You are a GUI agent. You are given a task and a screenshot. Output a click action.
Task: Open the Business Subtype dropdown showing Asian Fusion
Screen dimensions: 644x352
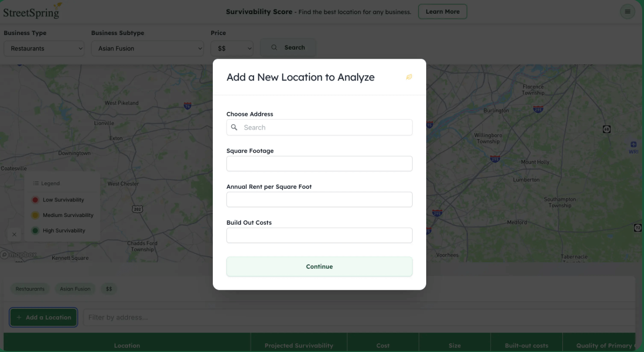[x=147, y=48]
